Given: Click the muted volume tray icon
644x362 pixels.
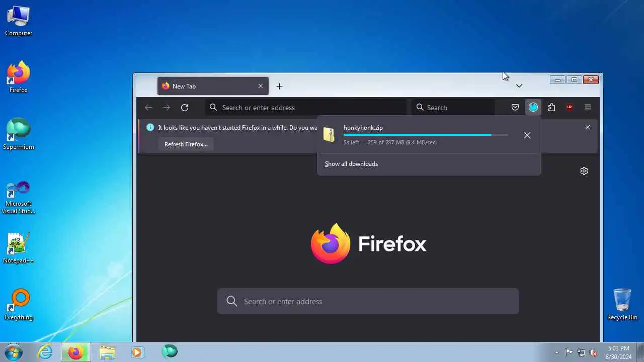Looking at the screenshot, I should [594, 352].
